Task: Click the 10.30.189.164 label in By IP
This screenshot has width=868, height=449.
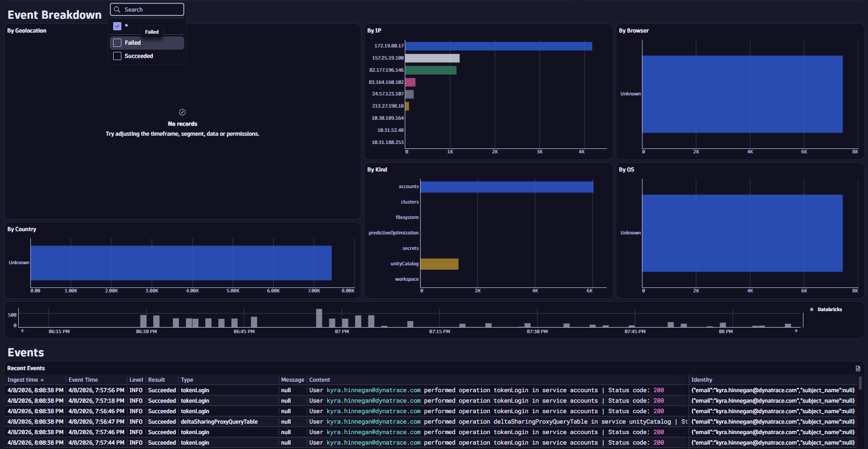Action: [387, 118]
